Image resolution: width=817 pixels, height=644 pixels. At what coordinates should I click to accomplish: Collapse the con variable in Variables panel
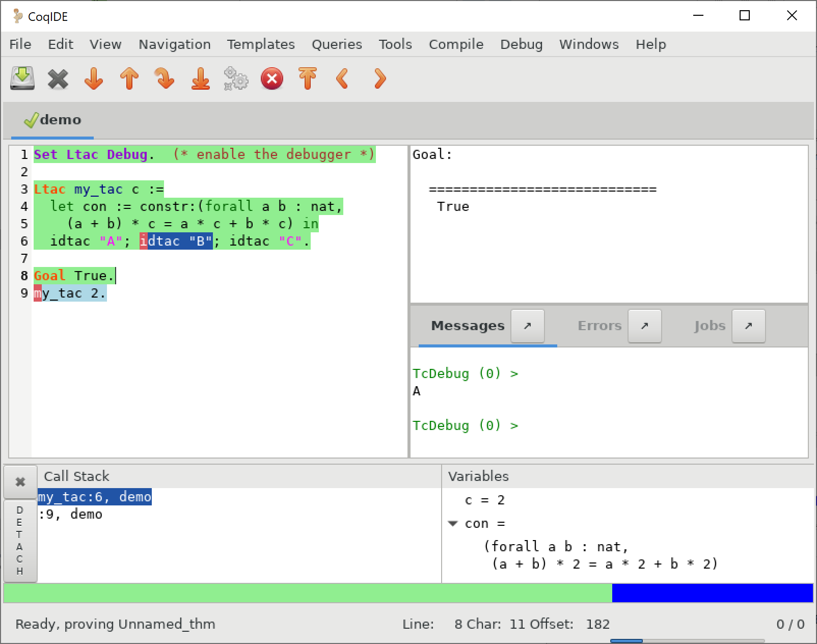tap(453, 523)
